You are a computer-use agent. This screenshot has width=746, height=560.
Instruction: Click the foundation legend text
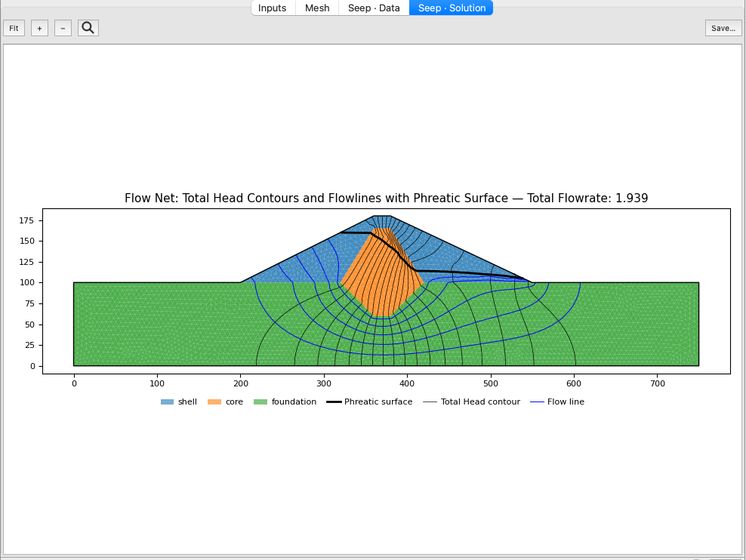pyautogui.click(x=294, y=402)
